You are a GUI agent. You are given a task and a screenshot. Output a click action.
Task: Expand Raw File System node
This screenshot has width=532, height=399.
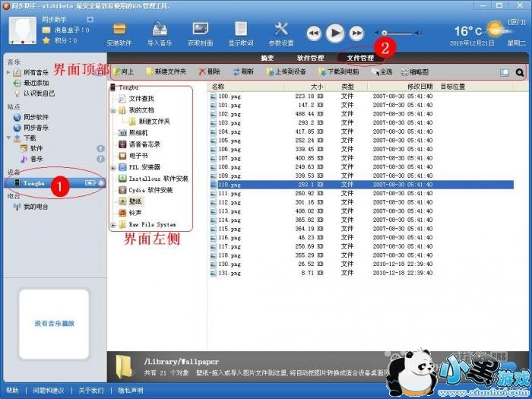point(113,225)
